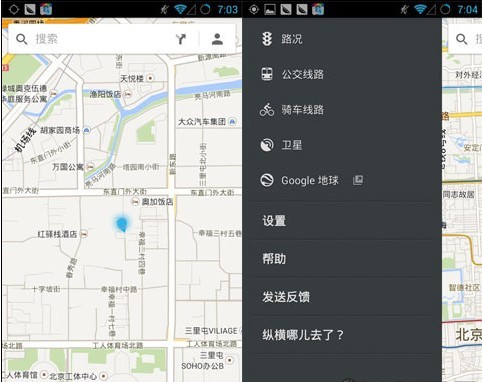The height and width of the screenshot is (382, 482).
Task: Tap the 天悦楼 restaurant marker
Action: [x=151, y=78]
